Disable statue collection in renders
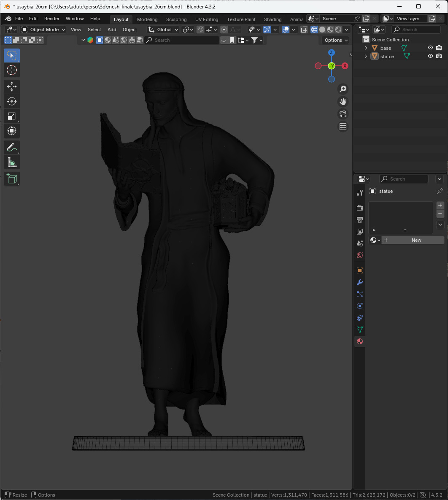Viewport: 448px width, 500px height. point(439,56)
